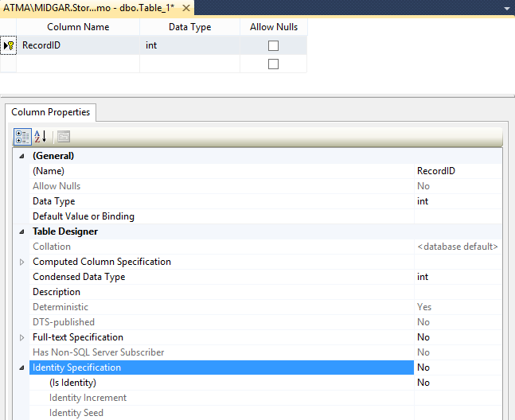The image size is (515, 420).
Task: Click the primary key row selector icon
Action: pos(9,45)
